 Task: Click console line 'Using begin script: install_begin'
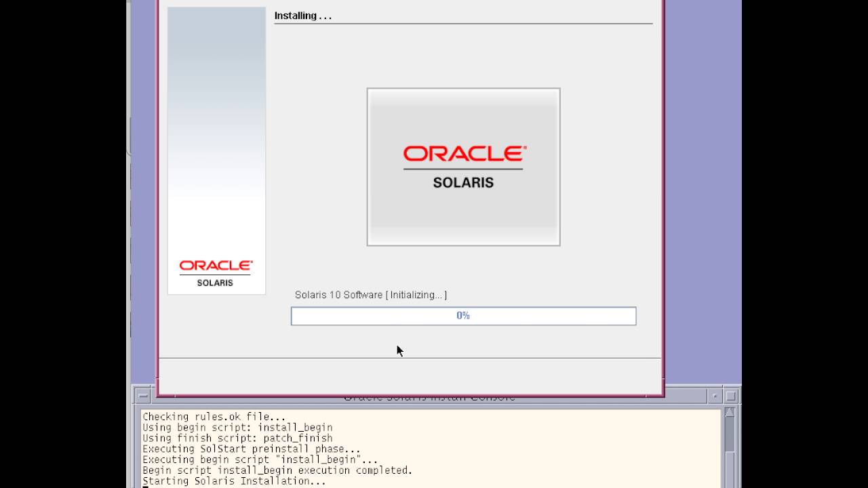(x=237, y=428)
